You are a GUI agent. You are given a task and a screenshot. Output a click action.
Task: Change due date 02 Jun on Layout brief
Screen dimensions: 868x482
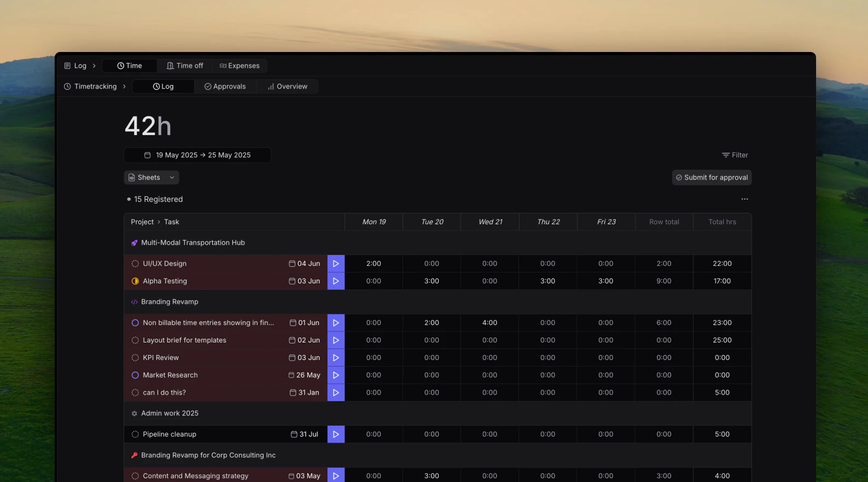click(x=305, y=340)
